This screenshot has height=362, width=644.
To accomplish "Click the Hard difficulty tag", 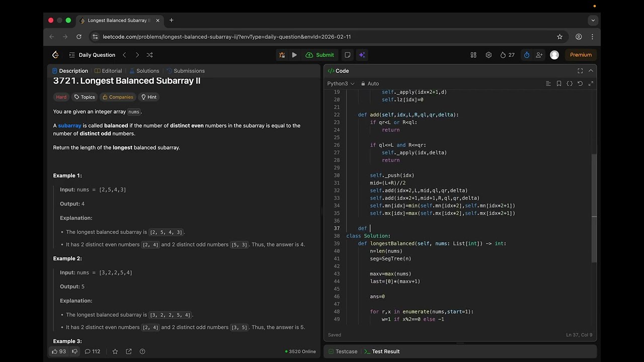I will click(x=61, y=97).
